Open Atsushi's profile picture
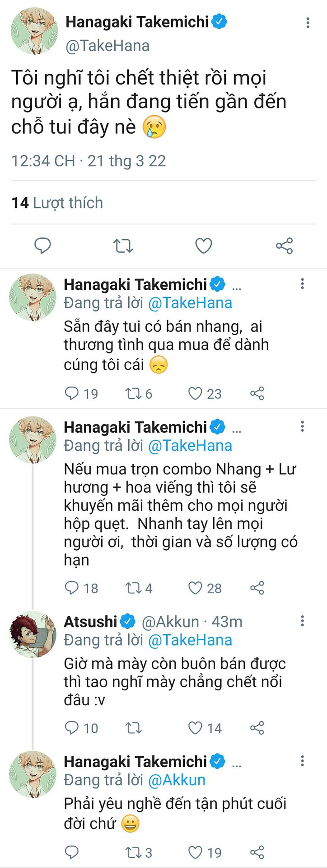This screenshot has height=868, width=327. coord(33,634)
